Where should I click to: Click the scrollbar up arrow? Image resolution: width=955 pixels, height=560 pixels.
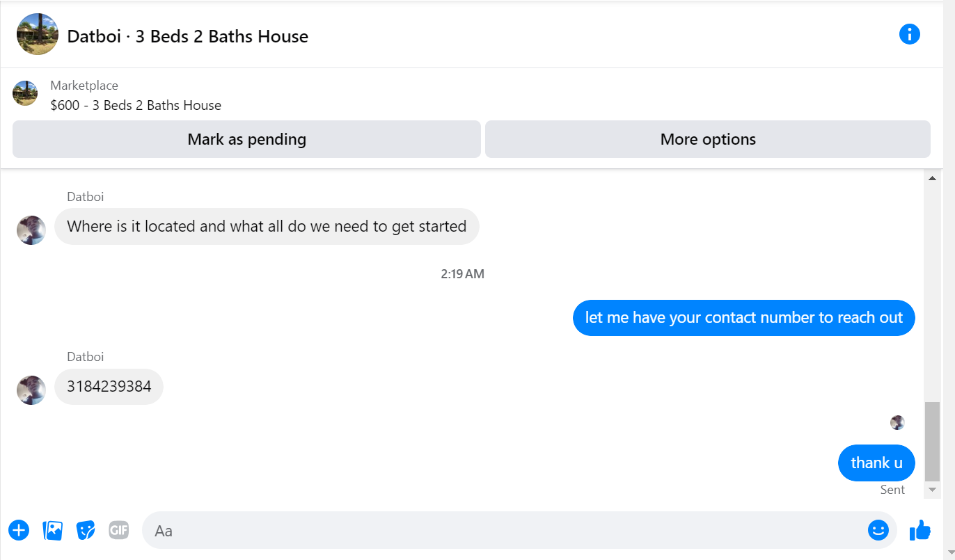933,178
